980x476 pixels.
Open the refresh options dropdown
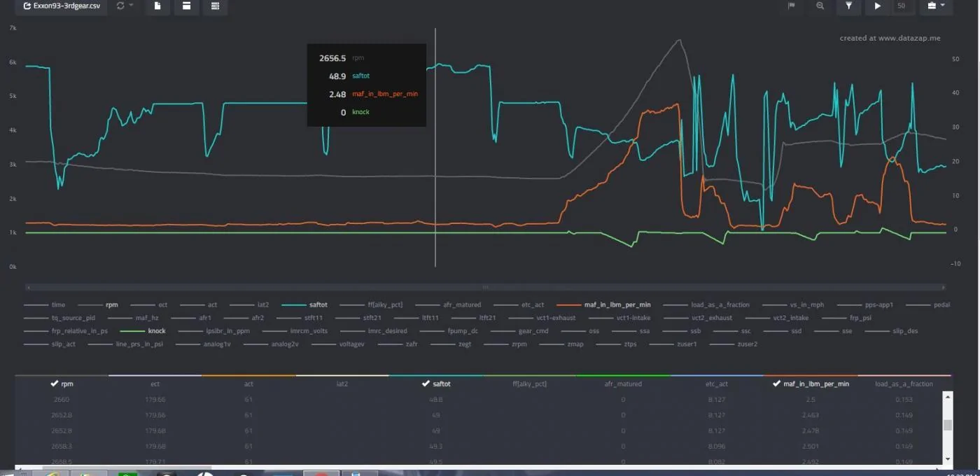[125, 6]
